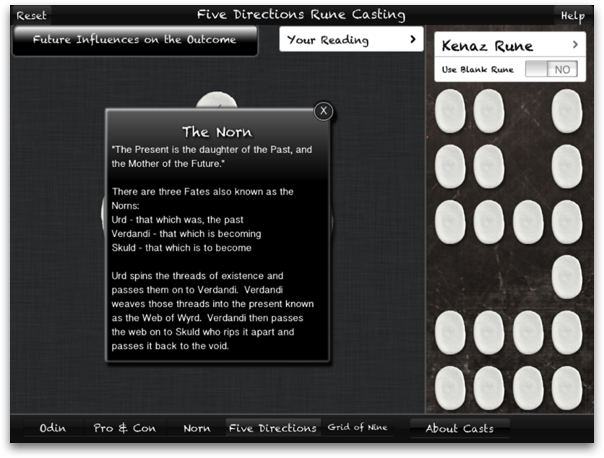The height and width of the screenshot is (458, 604).
Task: Pick the top-right rune stone in tray
Action: tap(566, 110)
